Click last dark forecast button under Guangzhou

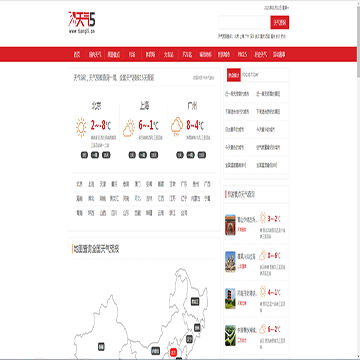point(201,155)
